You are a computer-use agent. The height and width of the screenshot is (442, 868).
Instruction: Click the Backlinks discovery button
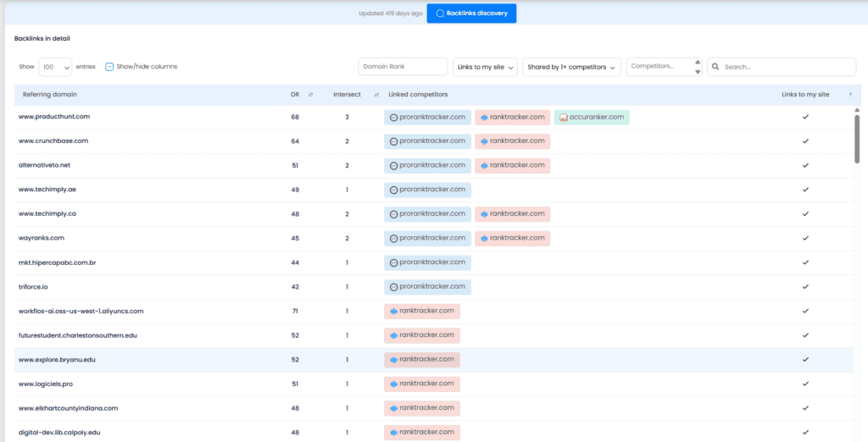point(471,14)
